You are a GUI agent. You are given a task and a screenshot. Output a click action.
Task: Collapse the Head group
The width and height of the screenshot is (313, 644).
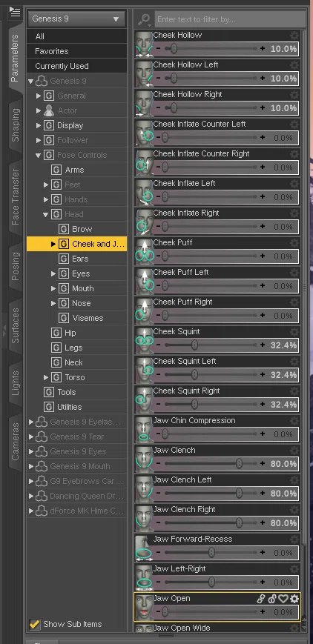click(x=46, y=214)
